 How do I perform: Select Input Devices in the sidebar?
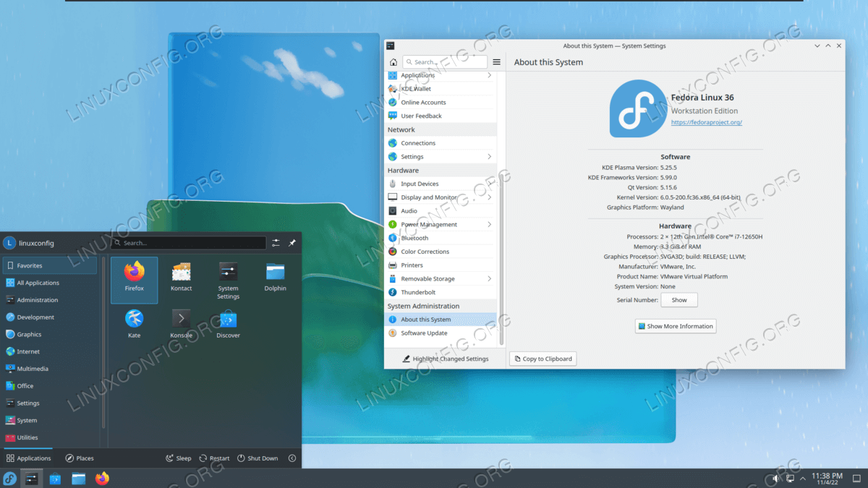(x=441, y=184)
